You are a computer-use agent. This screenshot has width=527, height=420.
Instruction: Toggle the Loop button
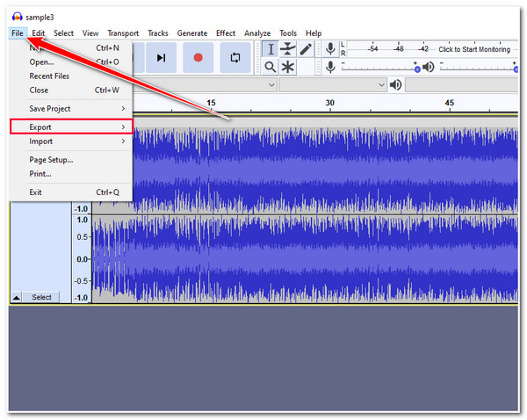pyautogui.click(x=235, y=57)
